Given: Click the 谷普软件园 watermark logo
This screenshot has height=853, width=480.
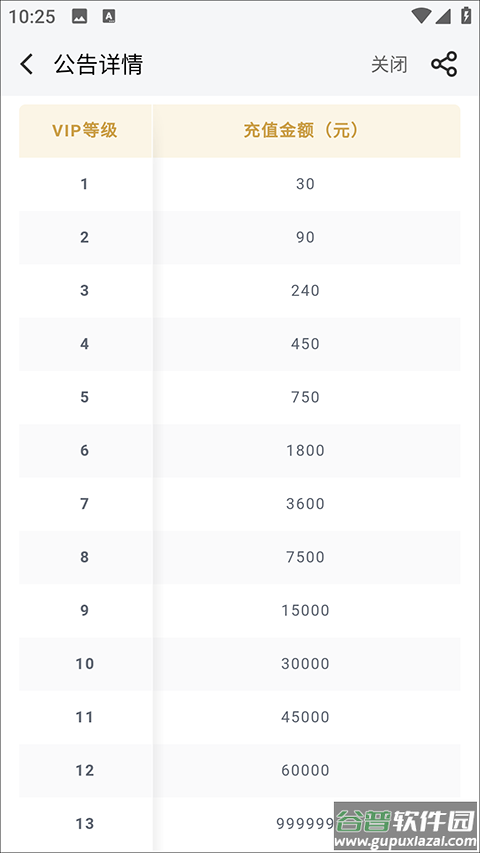Looking at the screenshot, I should coord(406,826).
